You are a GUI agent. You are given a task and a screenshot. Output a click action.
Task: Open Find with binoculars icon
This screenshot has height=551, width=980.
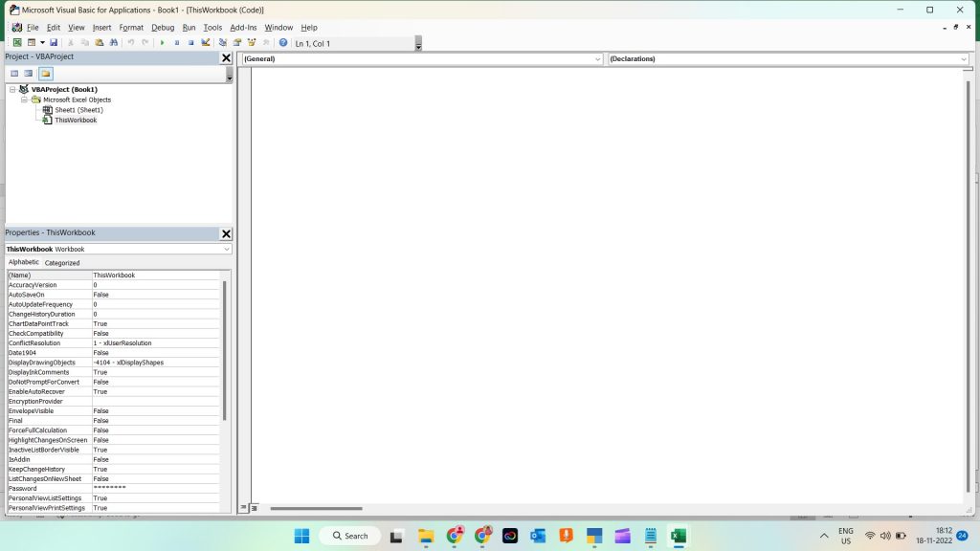[x=114, y=42]
